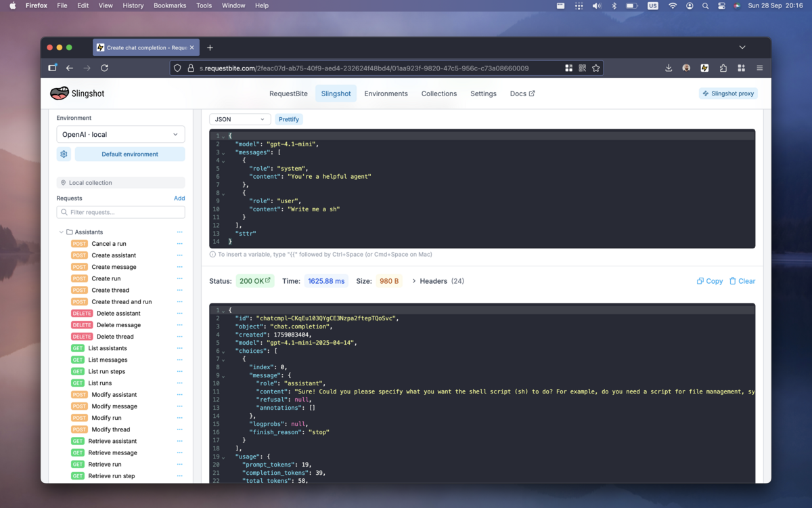Fold the usage object in response
812x508 pixels.
click(223, 457)
